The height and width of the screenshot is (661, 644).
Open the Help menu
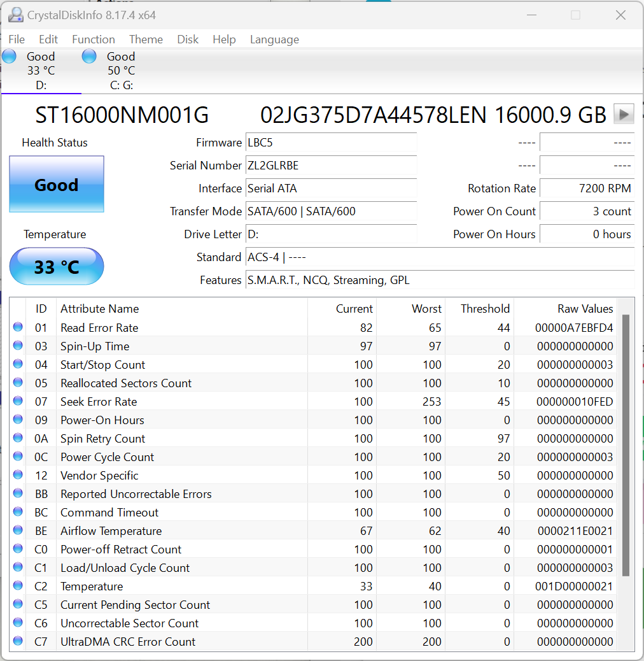pos(223,39)
